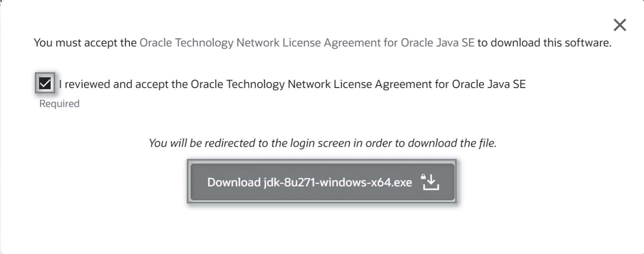Click the Download jdk-8u271-windows-x64.exe button
Image resolution: width=644 pixels, height=254 pixels.
tap(322, 182)
